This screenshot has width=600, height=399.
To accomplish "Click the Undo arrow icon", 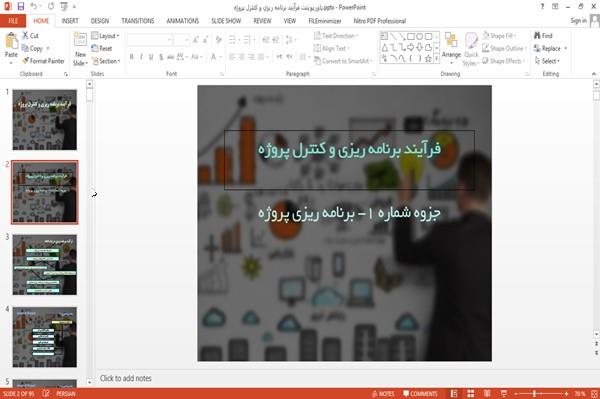I will [x=34, y=7].
